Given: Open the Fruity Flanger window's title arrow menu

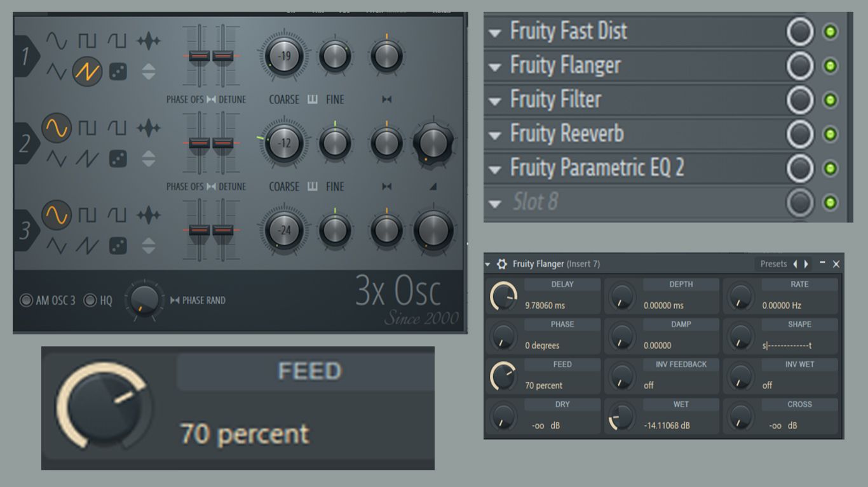Looking at the screenshot, I should 487,264.
